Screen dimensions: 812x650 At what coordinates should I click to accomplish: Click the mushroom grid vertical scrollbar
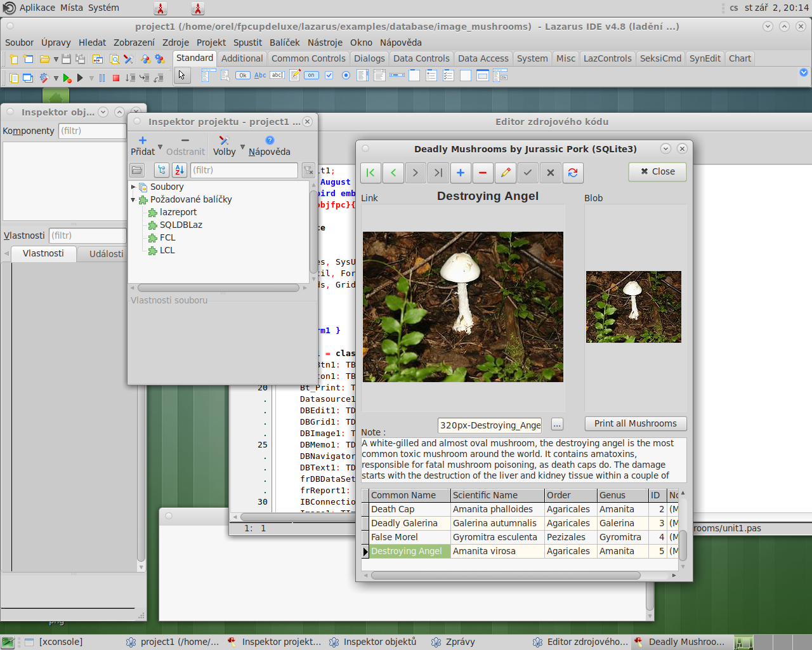point(683,544)
